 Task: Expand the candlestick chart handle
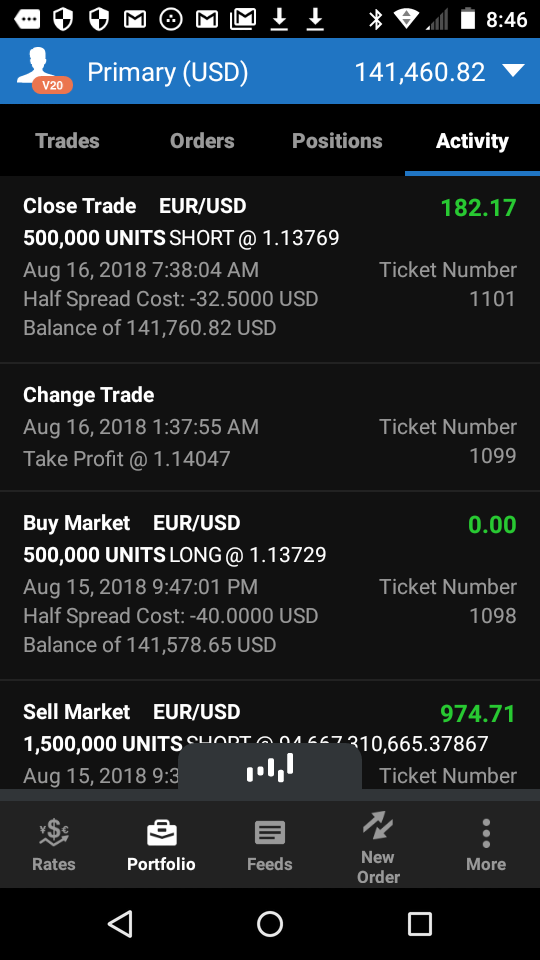pos(270,768)
